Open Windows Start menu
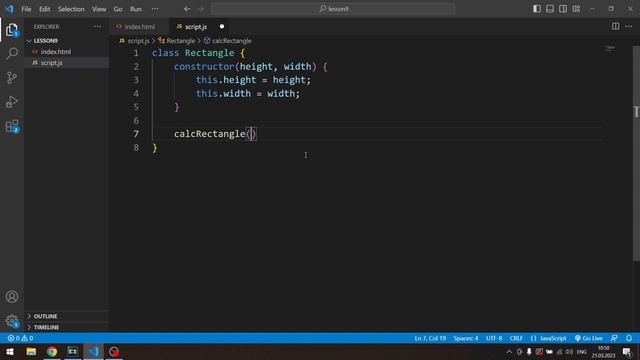This screenshot has height=360, width=640. click(10, 352)
